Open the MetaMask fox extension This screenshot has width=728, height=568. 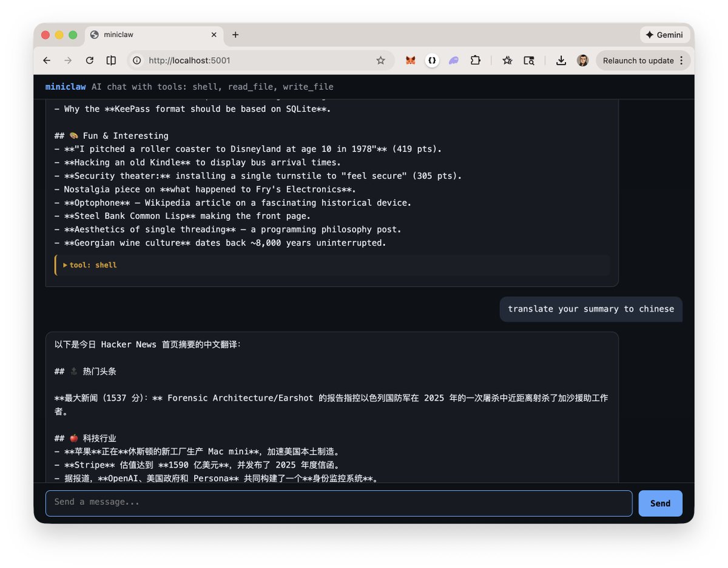[x=411, y=61]
